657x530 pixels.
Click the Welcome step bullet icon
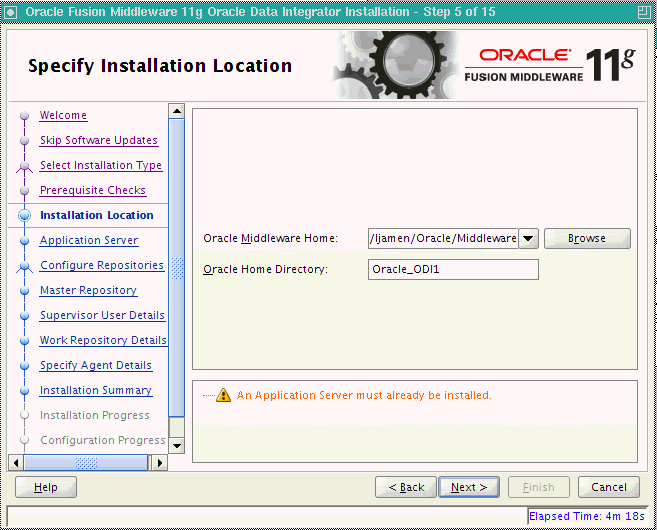(25, 115)
